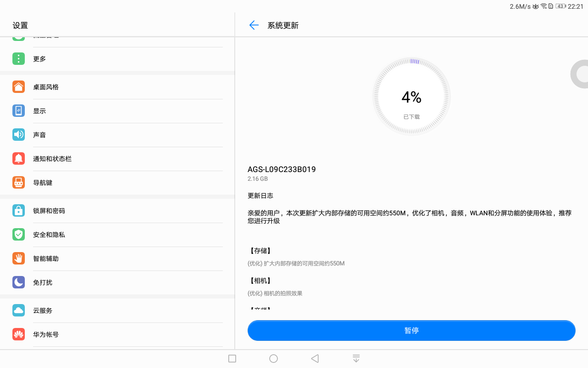Open 免打扰 do-not-disturb moon icon
This screenshot has width=588, height=368.
click(18, 282)
